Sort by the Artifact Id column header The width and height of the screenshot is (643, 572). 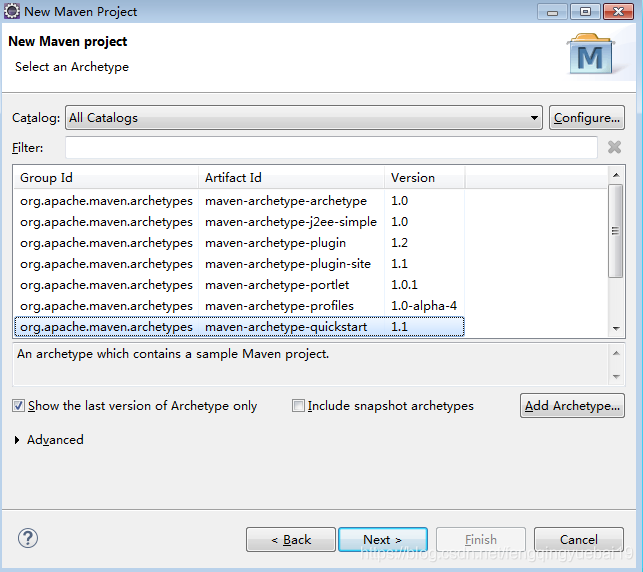click(291, 178)
